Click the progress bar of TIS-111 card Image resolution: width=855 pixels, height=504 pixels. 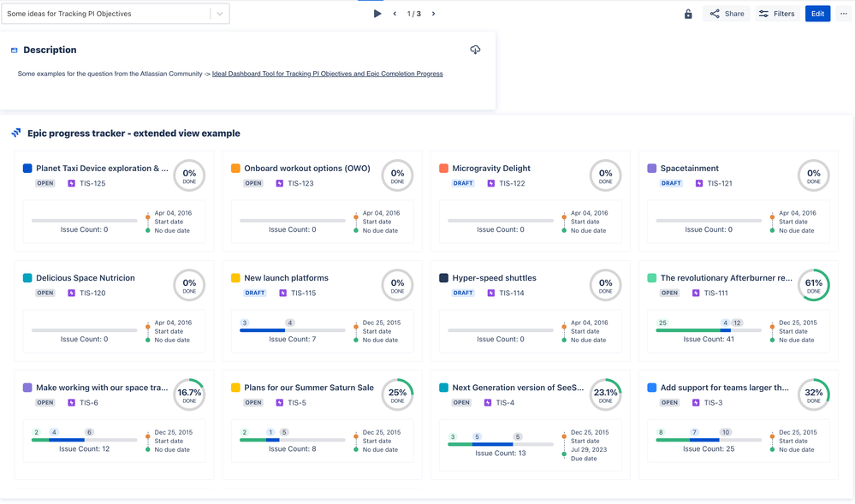click(x=709, y=330)
